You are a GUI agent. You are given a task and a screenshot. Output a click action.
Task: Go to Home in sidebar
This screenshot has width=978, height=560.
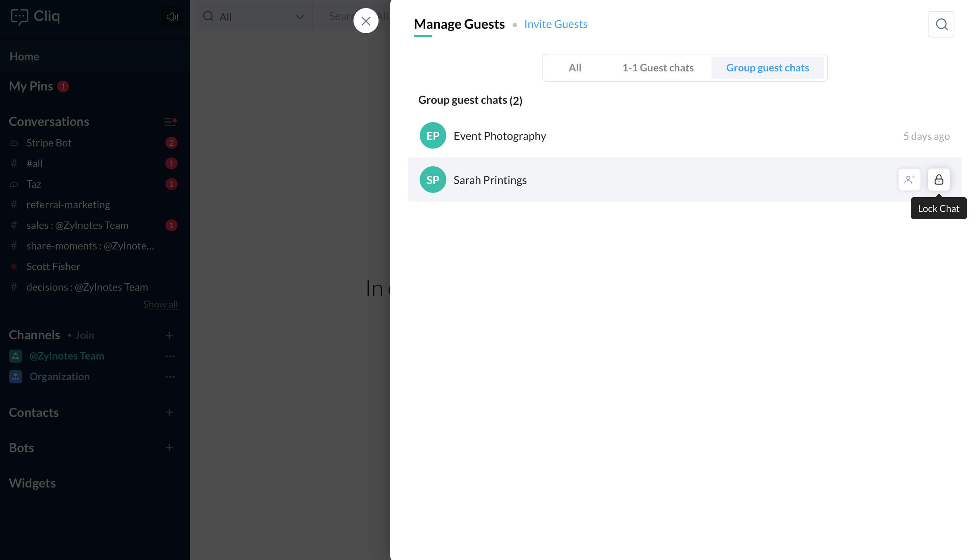[x=24, y=57]
